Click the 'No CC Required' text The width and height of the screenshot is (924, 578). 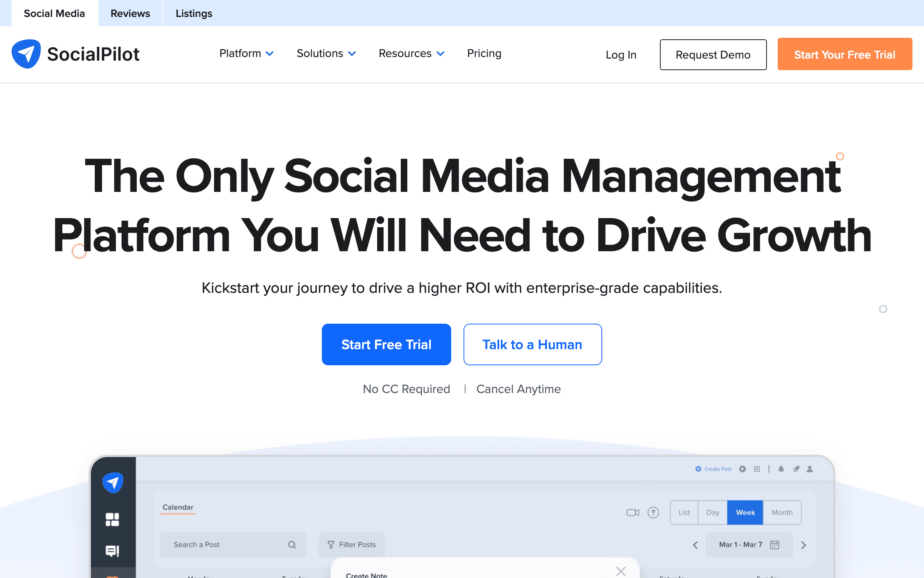coord(406,389)
